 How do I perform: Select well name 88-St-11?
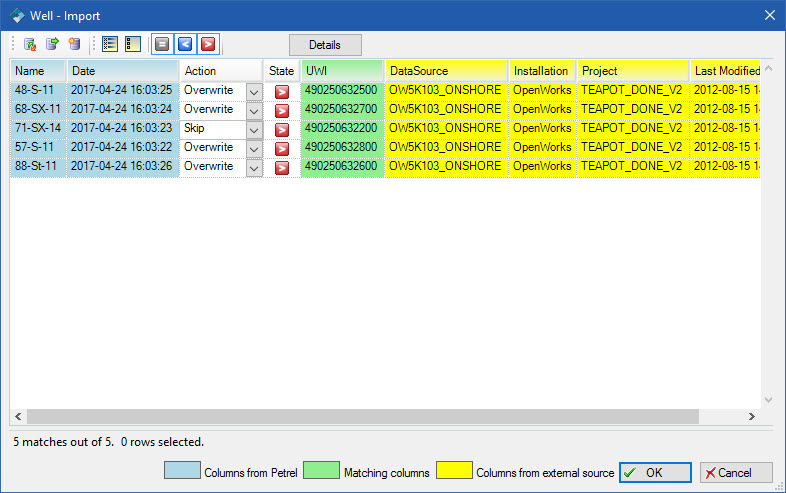[36, 167]
